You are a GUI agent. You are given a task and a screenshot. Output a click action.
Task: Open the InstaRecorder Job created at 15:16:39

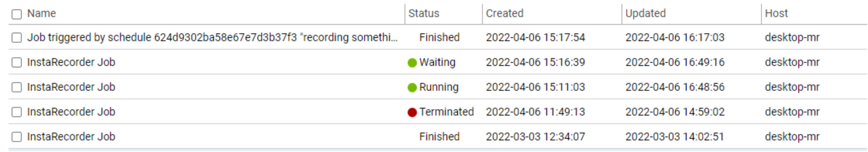(x=71, y=62)
